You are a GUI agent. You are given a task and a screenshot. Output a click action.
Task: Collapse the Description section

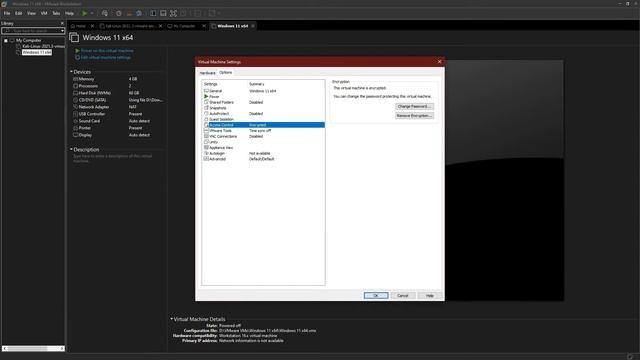pos(71,149)
